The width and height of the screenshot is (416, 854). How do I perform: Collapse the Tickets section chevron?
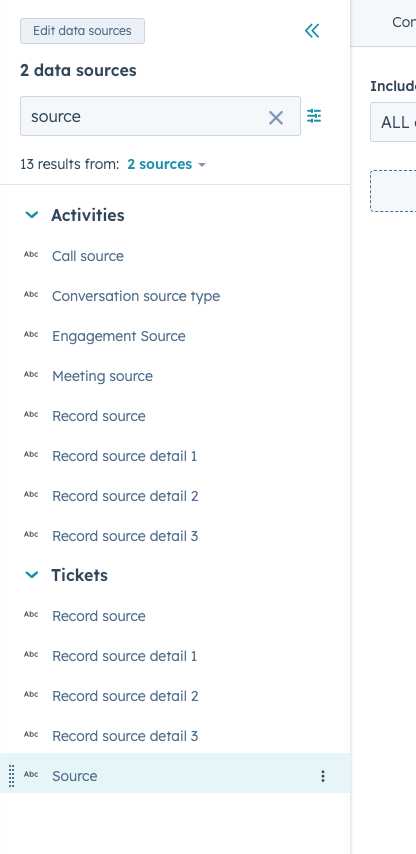coord(32,575)
